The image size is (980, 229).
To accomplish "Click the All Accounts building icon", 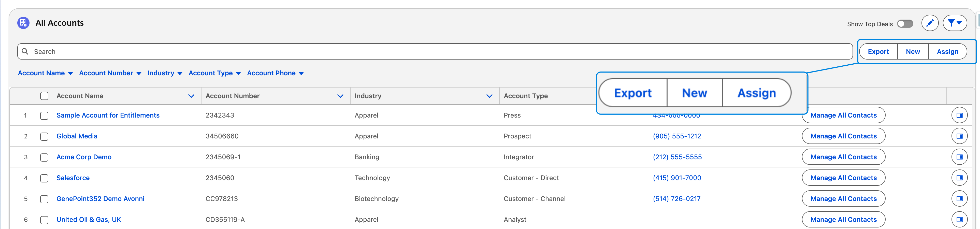I will [23, 23].
